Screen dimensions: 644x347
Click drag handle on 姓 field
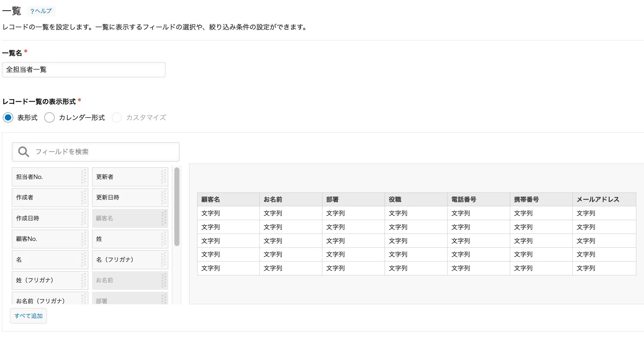[x=164, y=239]
